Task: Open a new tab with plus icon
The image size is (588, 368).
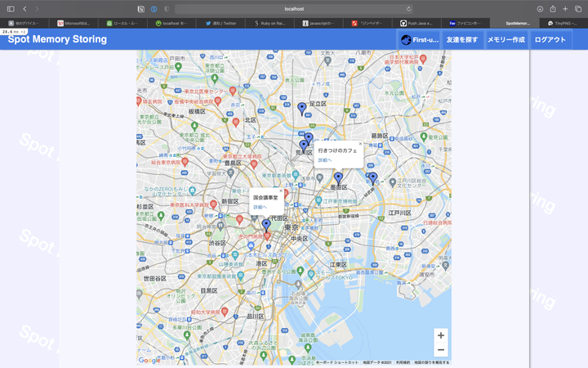Action: click(565, 9)
